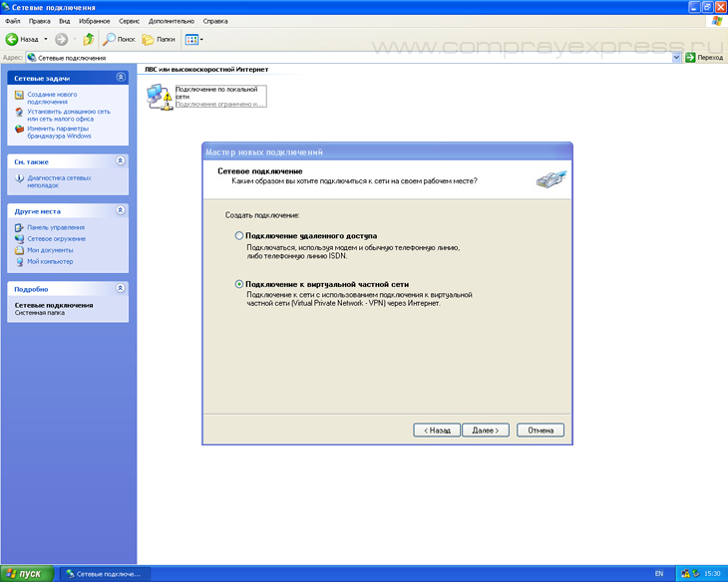Open the Избранное menu

point(94,21)
